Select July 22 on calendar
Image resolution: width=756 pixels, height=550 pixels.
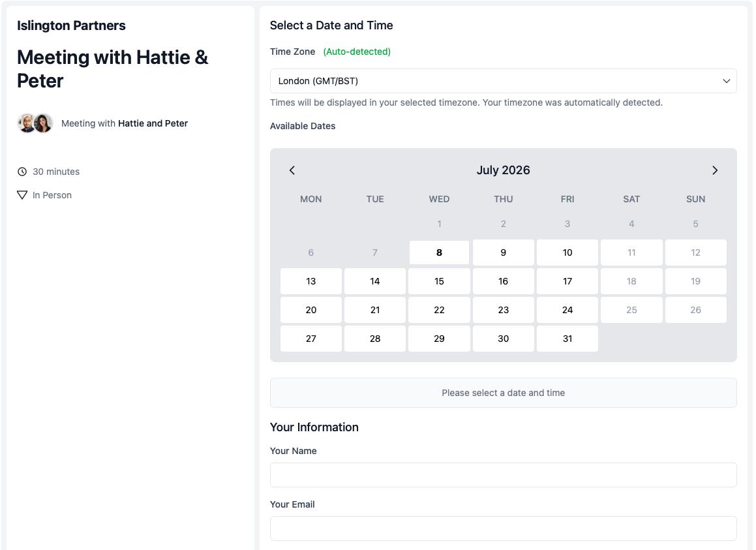(439, 310)
